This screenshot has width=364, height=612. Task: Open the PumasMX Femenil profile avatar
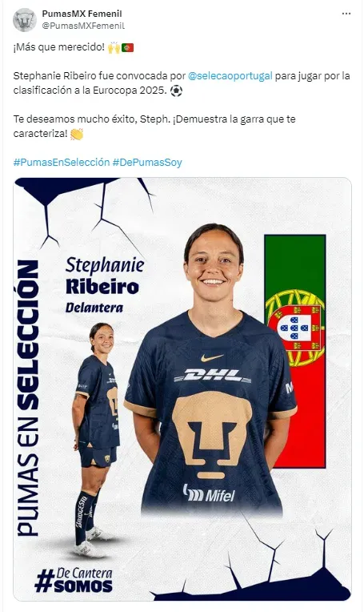(x=25, y=19)
